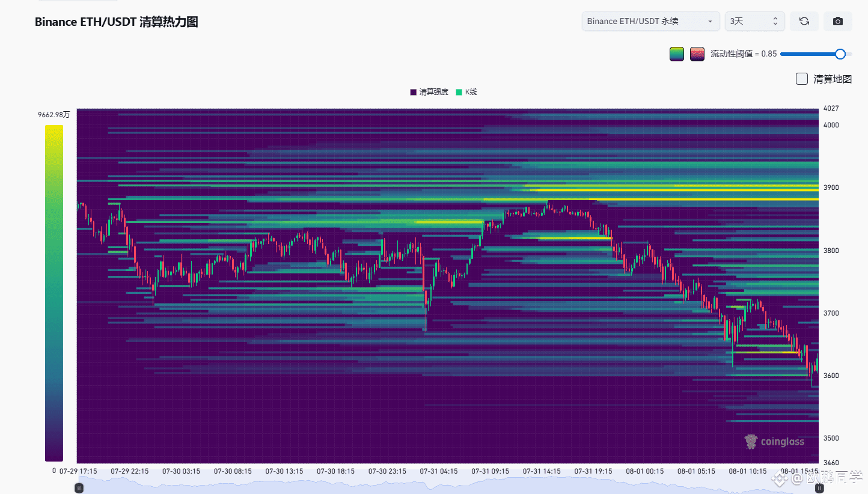Viewport: 868px width, 494px height.
Task: Toggle the K线 legend series
Action: pos(466,92)
